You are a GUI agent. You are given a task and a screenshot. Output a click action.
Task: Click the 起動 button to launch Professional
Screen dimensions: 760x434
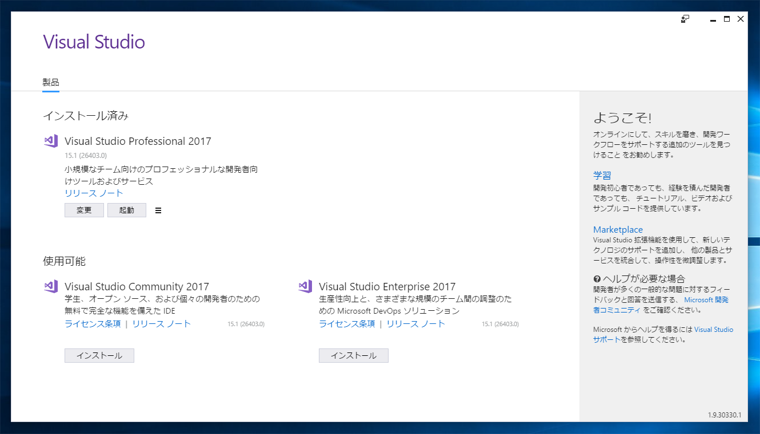tap(127, 210)
